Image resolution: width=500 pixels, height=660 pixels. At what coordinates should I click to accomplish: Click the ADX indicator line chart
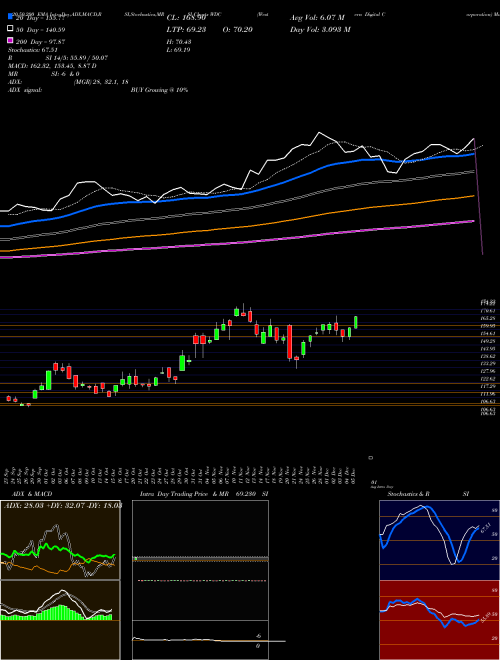[60, 540]
